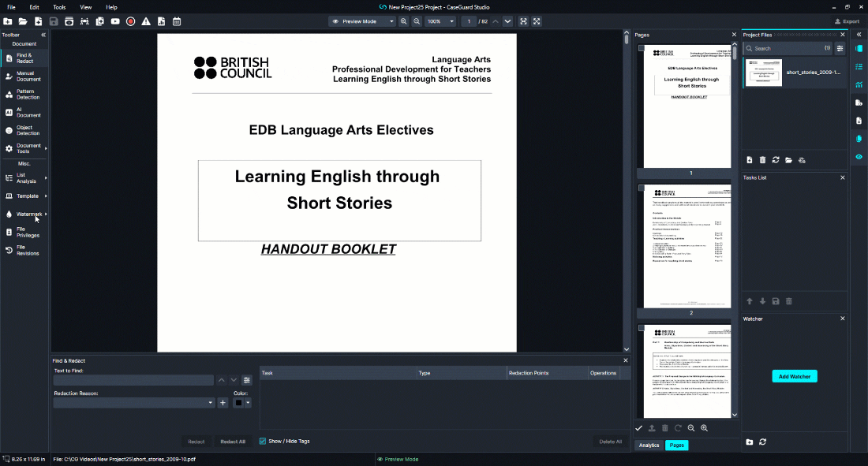Go to the next page using down arrow
Screen dimensions: 868x466
pyautogui.click(x=507, y=21)
